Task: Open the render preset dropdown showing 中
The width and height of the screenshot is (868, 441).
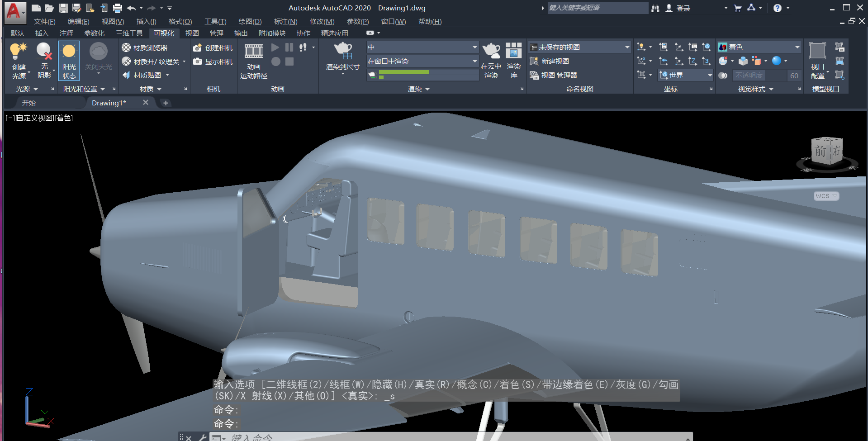Action: [x=422, y=47]
